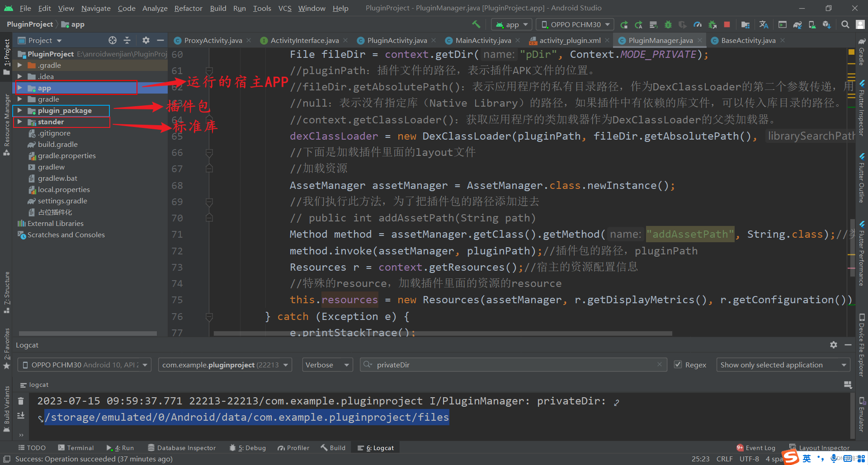This screenshot has width=868, height=465.
Task: Open the Build menu
Action: tap(218, 8)
